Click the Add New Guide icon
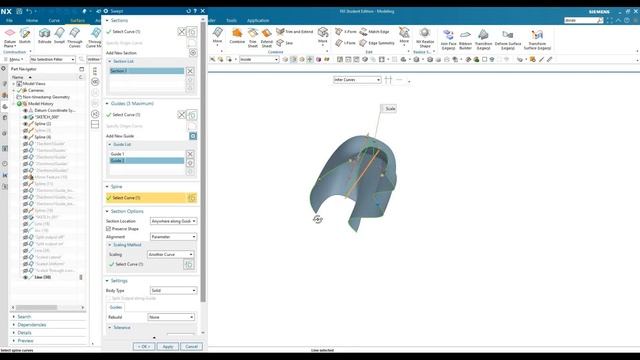The width and height of the screenshot is (640, 360). tap(193, 136)
